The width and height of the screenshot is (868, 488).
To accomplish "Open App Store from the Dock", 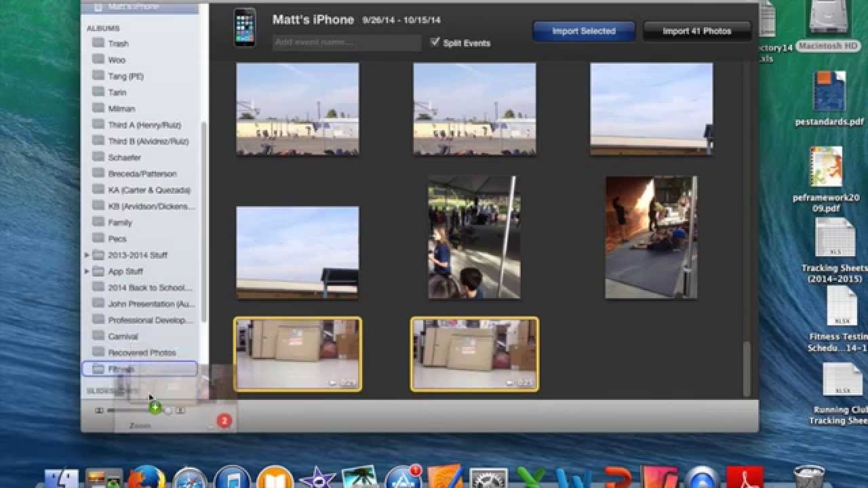I will (x=403, y=478).
